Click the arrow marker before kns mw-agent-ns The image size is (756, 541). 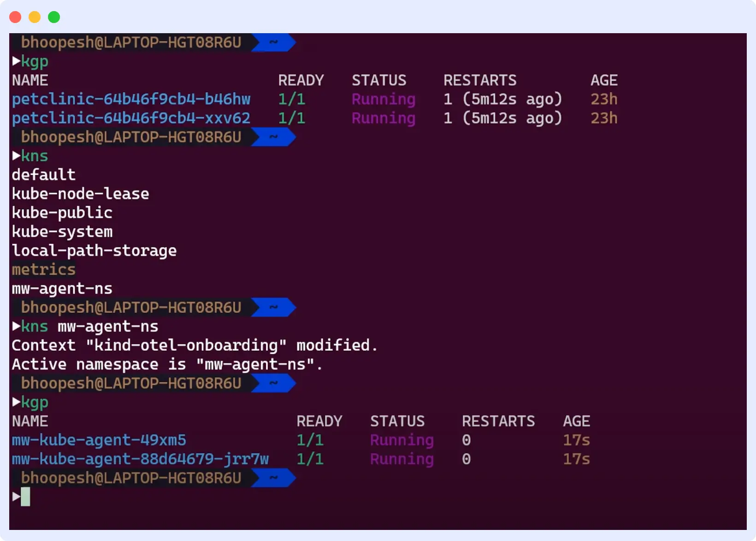click(x=16, y=326)
